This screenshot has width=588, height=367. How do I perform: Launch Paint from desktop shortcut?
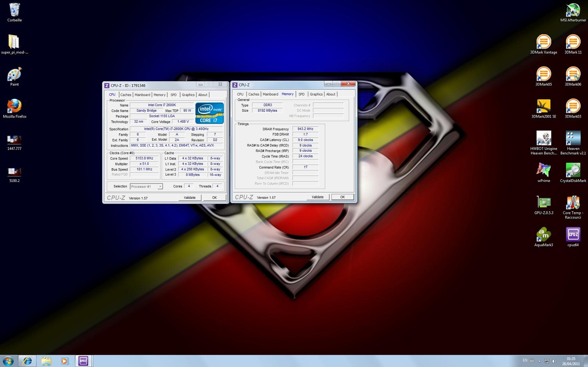coord(14,76)
